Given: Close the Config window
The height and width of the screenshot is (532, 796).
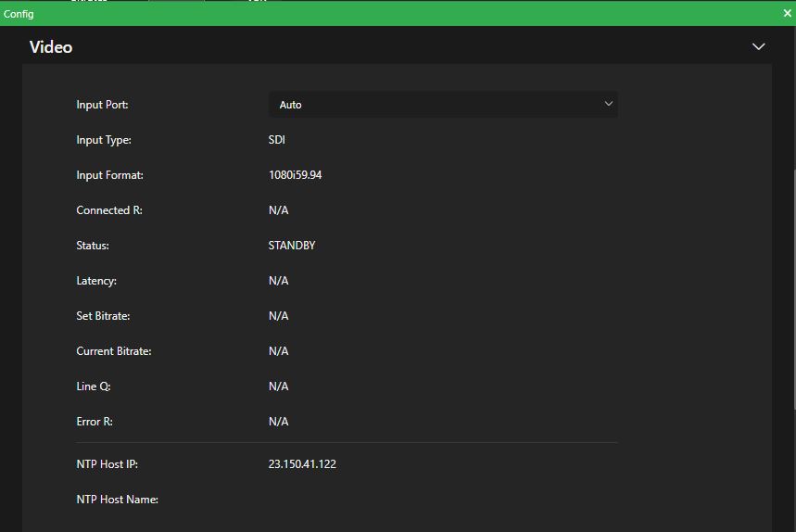Looking at the screenshot, I should [787, 13].
